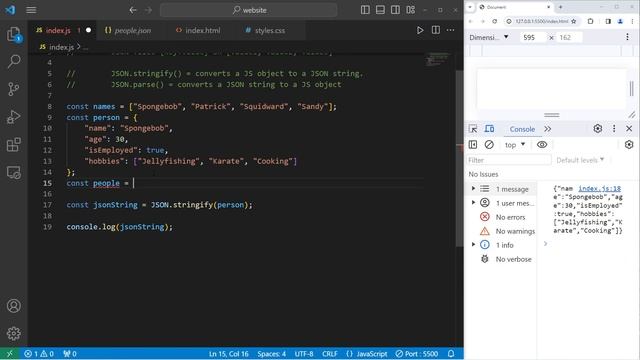
Task: Open the Accounts menu in activity bar
Action: (x=14, y=306)
